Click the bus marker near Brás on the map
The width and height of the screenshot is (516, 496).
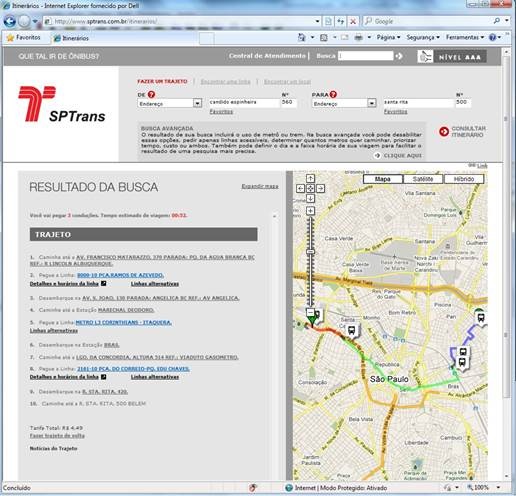[462, 362]
